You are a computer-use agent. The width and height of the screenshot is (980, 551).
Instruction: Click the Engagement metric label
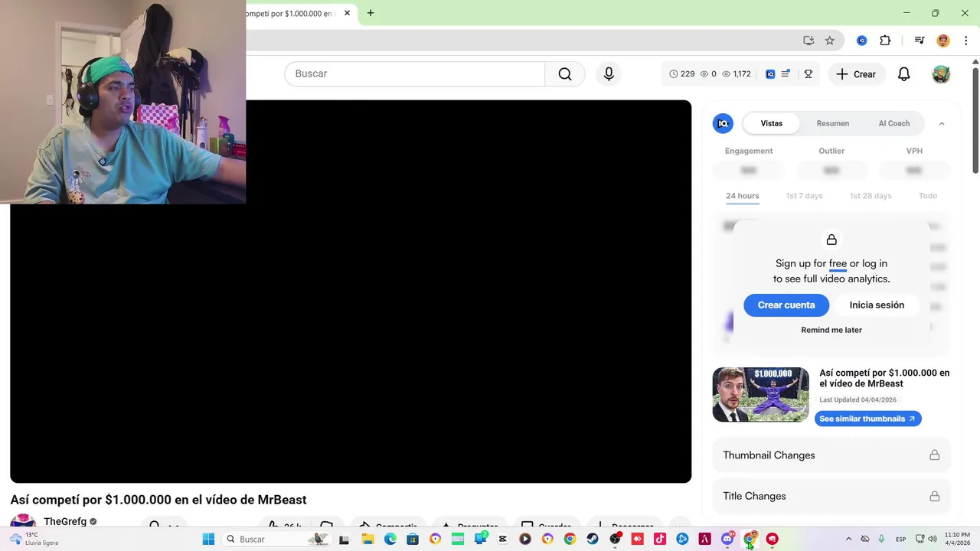tap(749, 151)
